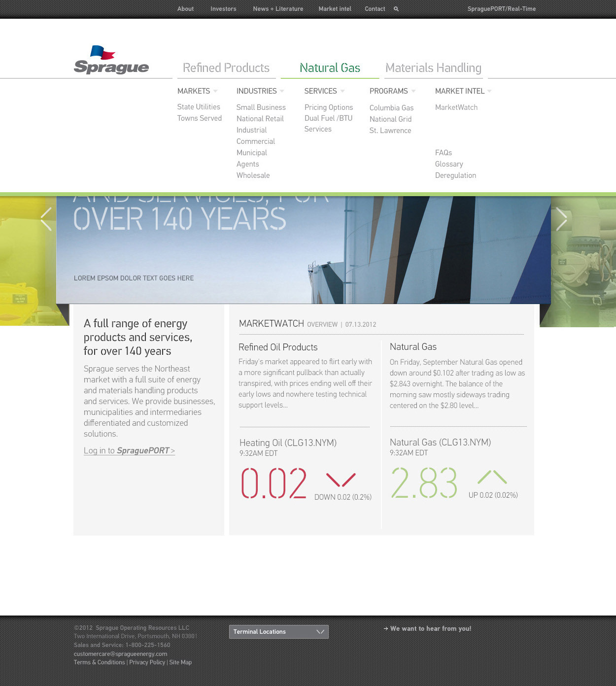Click the search magnifier icon
This screenshot has height=686, width=616.
[396, 9]
